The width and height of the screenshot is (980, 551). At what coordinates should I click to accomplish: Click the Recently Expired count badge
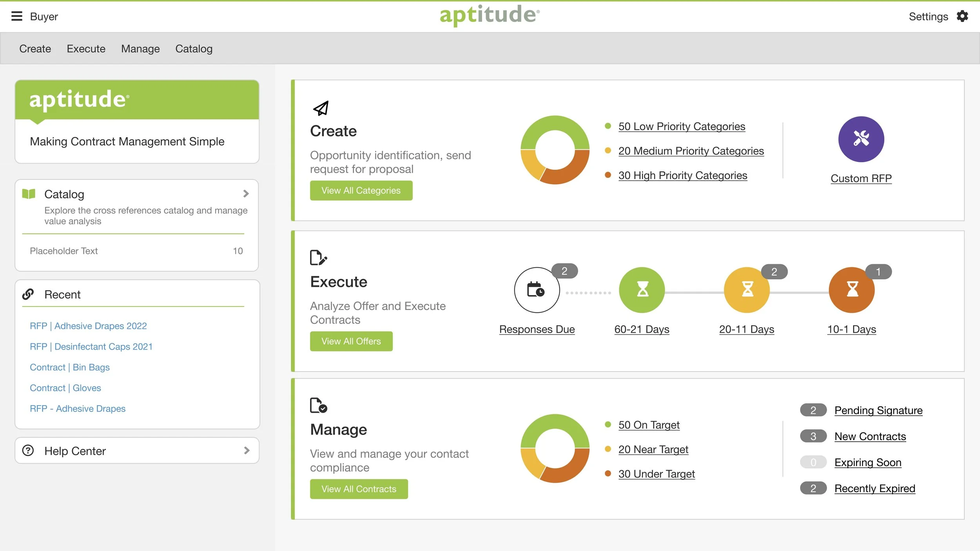click(x=813, y=488)
